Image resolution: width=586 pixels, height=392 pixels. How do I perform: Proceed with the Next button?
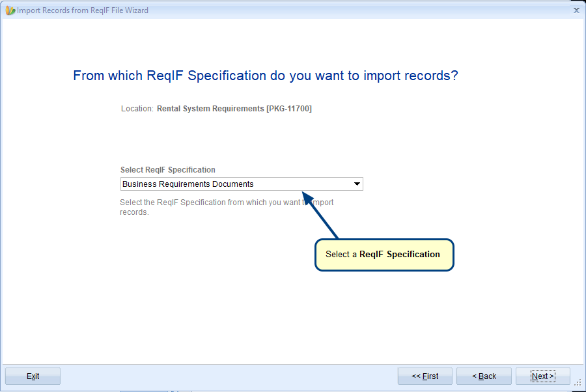click(542, 376)
